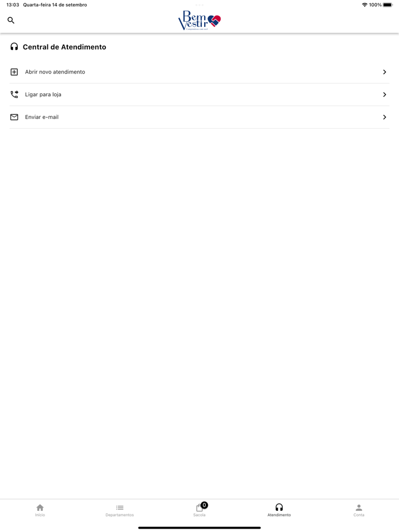The image size is (399, 532).
Task: Open the Sacola bag icon
Action: tap(199, 508)
